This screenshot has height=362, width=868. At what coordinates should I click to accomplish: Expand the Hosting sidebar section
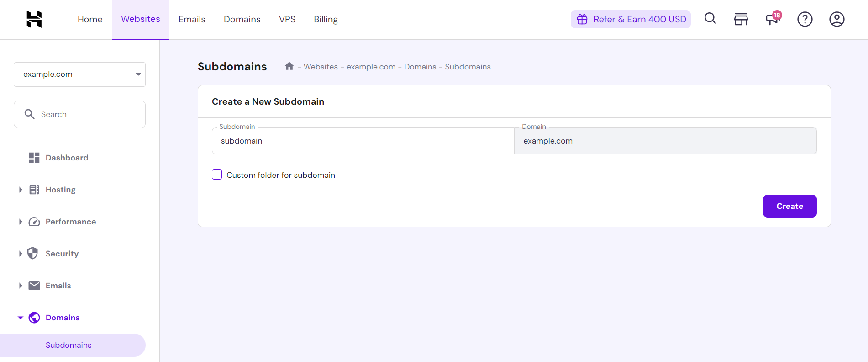click(x=60, y=190)
